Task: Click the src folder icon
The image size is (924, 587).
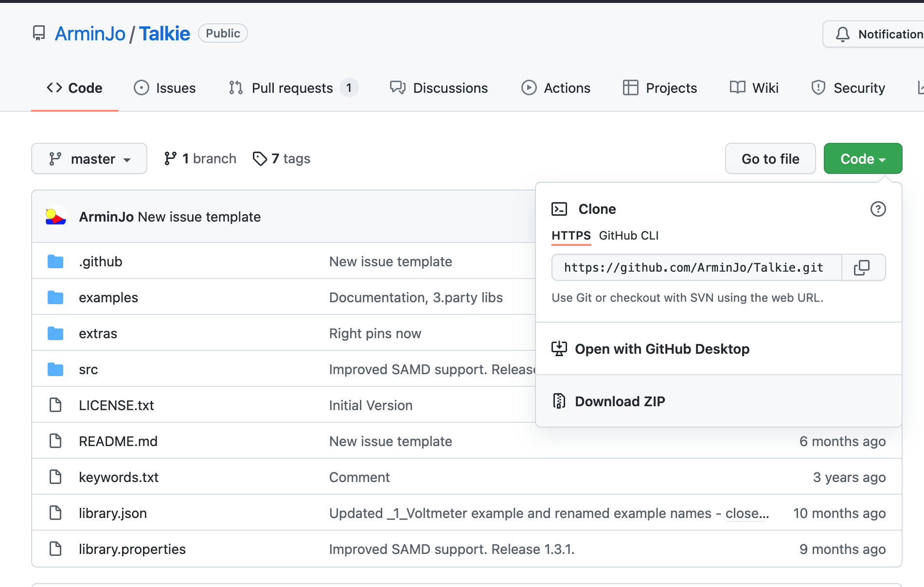Action: pos(55,369)
